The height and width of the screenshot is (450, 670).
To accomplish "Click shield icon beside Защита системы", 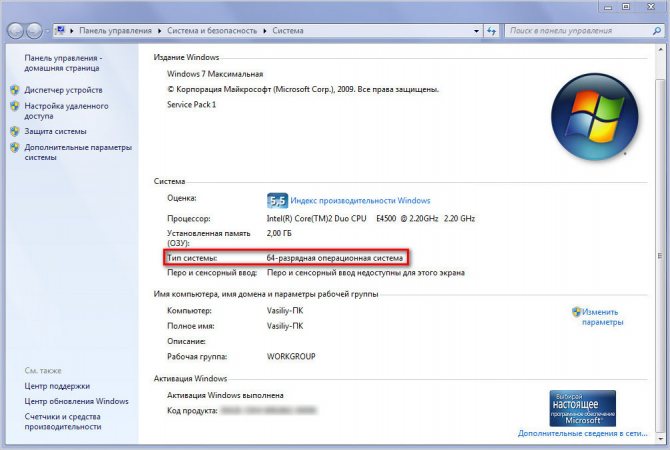I will 15,131.
